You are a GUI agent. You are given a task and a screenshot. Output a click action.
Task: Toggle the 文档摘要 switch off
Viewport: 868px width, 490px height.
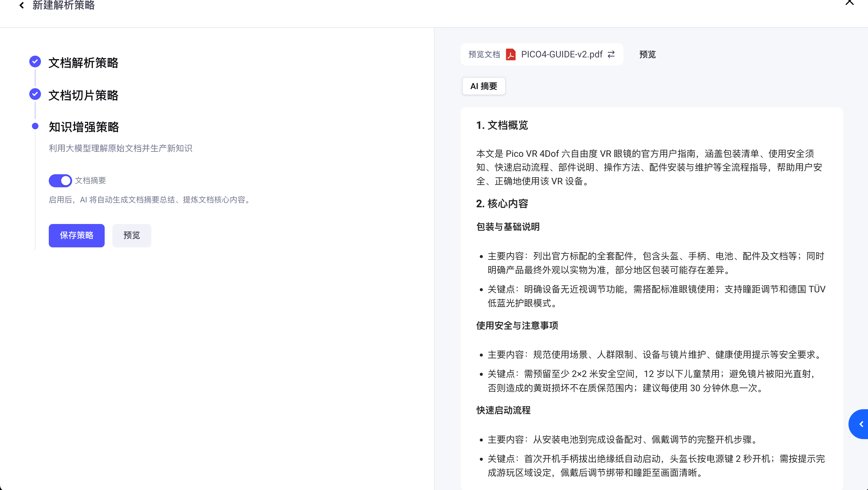tap(60, 180)
